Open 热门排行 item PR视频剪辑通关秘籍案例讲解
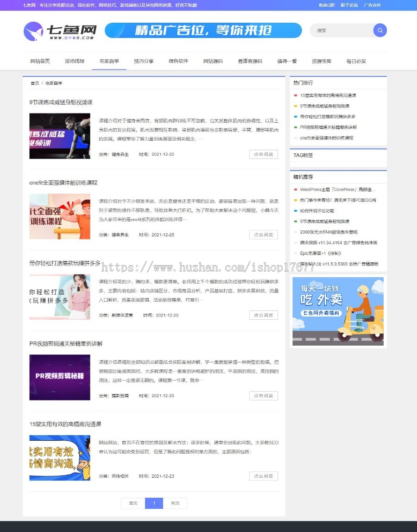Viewport: 417px width, 532px height. click(329, 127)
